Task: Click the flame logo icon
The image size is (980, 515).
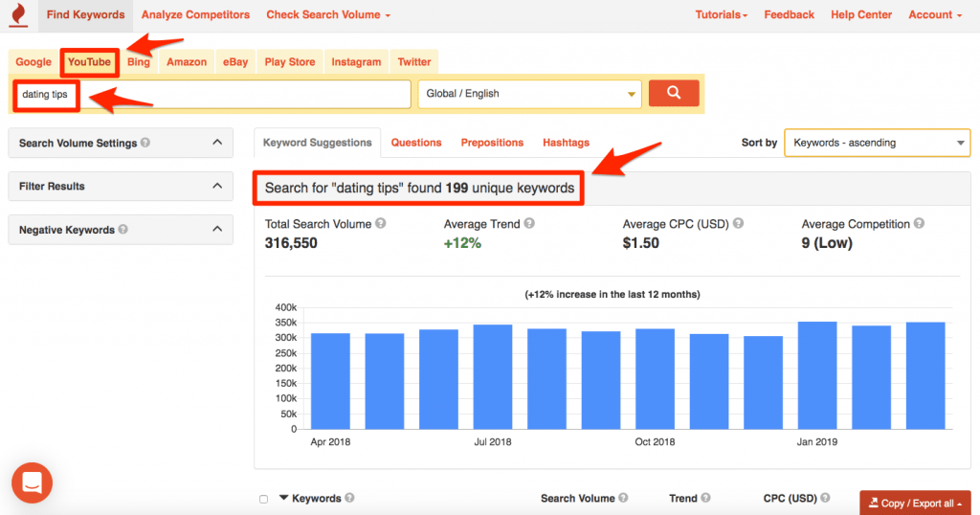Action: point(19,14)
